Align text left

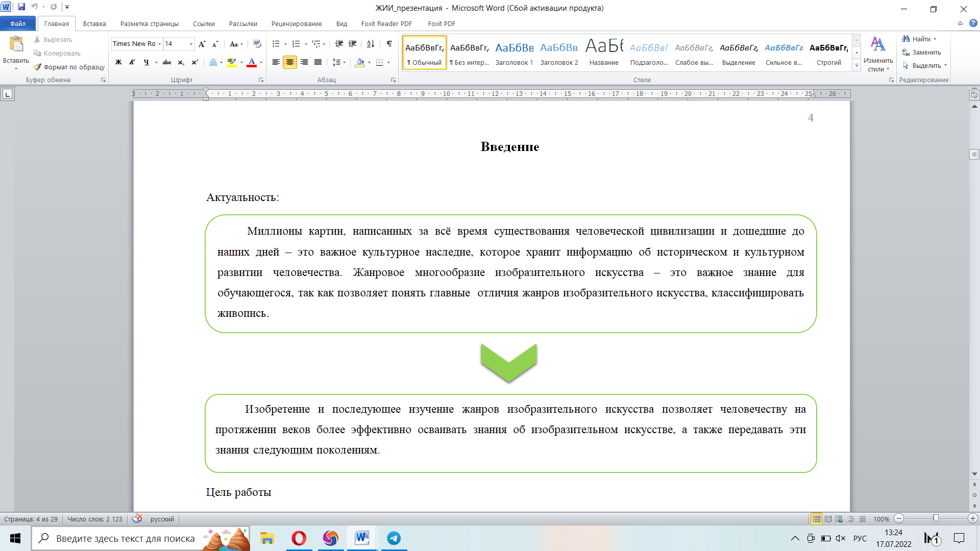click(276, 62)
